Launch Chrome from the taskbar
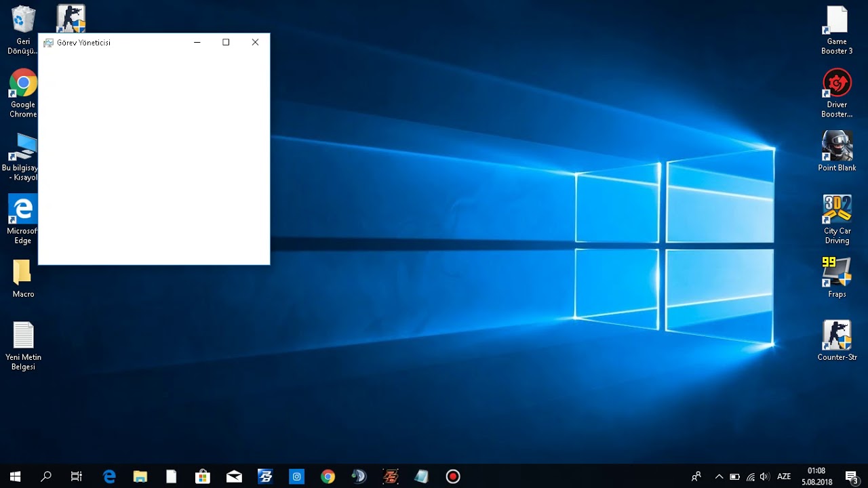Screen dimensions: 868x488 [x=328, y=476]
